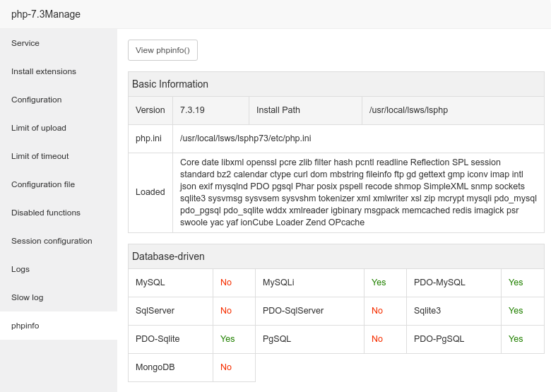Open the Service tab in sidebar

point(26,43)
